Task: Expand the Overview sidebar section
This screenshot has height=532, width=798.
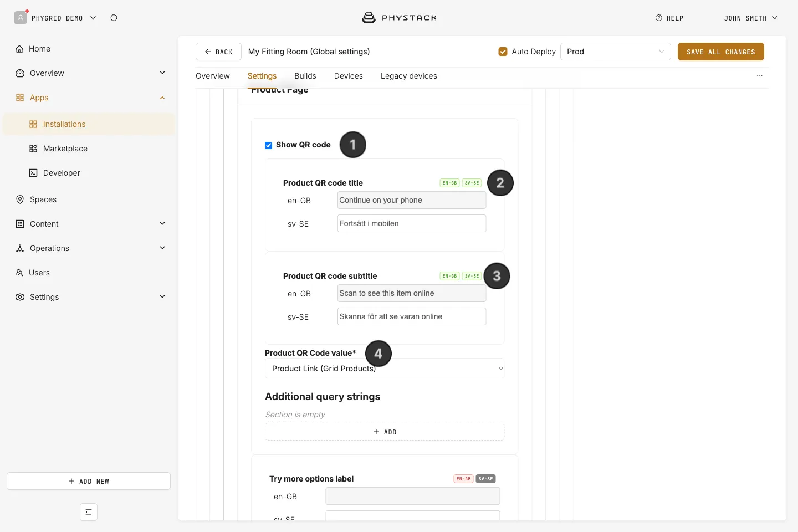Action: click(162, 73)
